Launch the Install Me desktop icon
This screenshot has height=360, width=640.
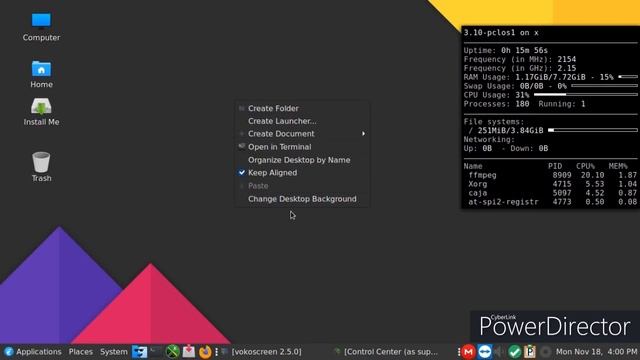click(x=41, y=112)
